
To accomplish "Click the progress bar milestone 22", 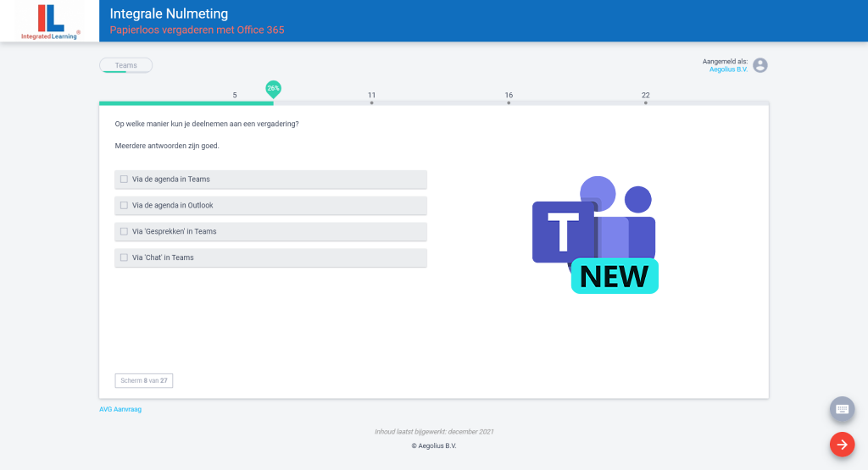I will 646,102.
